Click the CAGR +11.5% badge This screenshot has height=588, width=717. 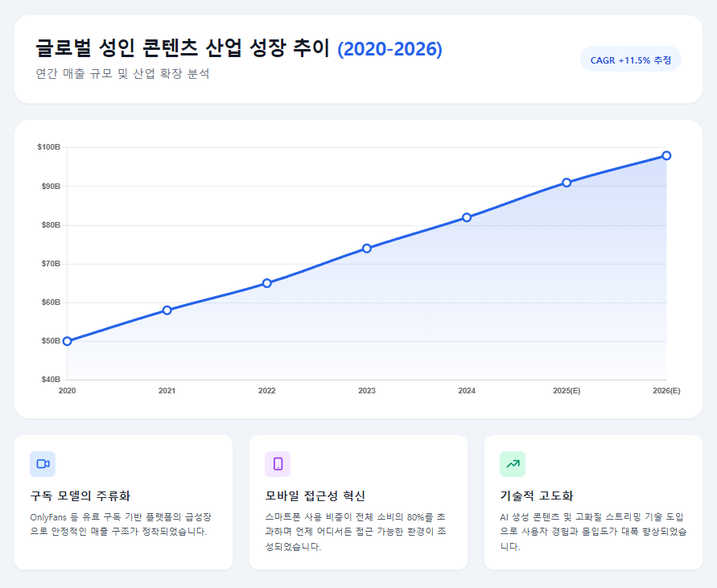(630, 60)
